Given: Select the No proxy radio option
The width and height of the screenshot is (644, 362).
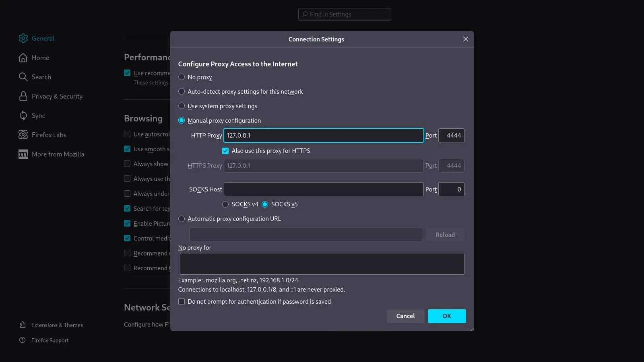Looking at the screenshot, I should (x=182, y=77).
